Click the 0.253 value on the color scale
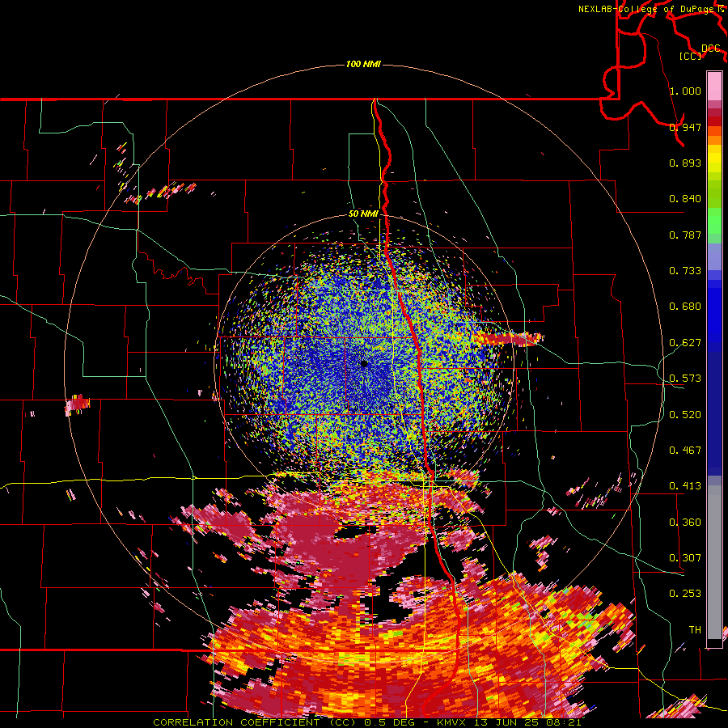Screen dimensions: 728x728 (x=685, y=594)
